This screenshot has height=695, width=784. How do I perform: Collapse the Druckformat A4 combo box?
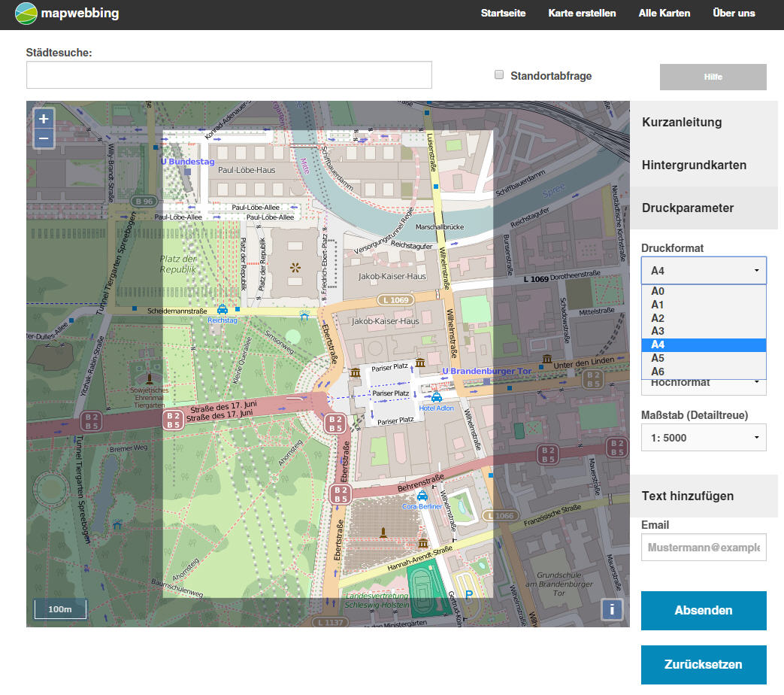click(x=703, y=270)
